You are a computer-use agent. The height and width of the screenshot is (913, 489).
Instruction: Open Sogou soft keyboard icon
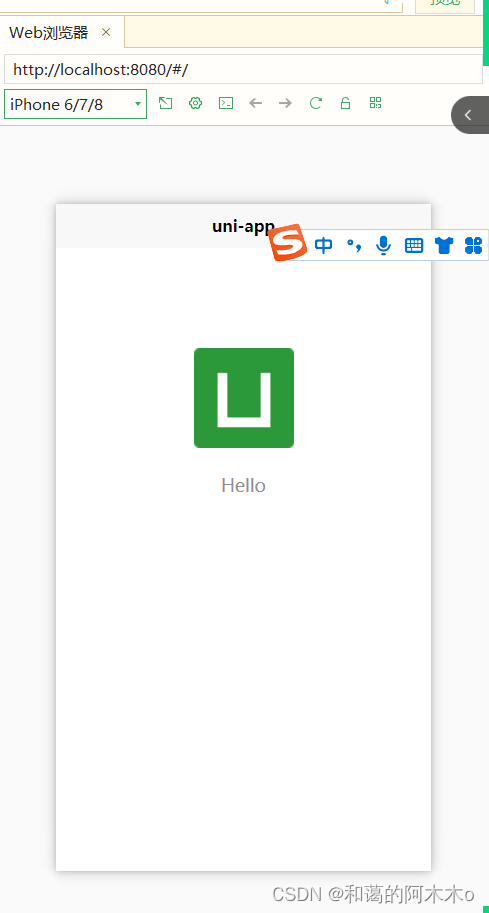[x=414, y=246]
